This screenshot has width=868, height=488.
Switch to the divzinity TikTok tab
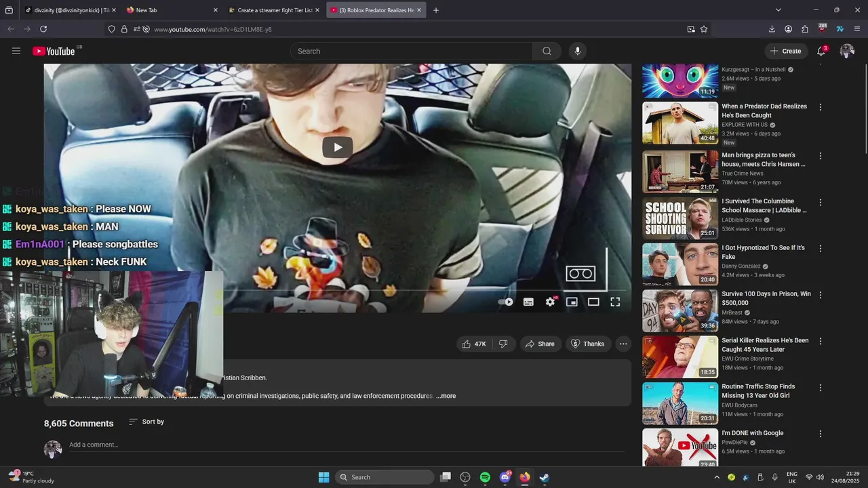[70, 10]
